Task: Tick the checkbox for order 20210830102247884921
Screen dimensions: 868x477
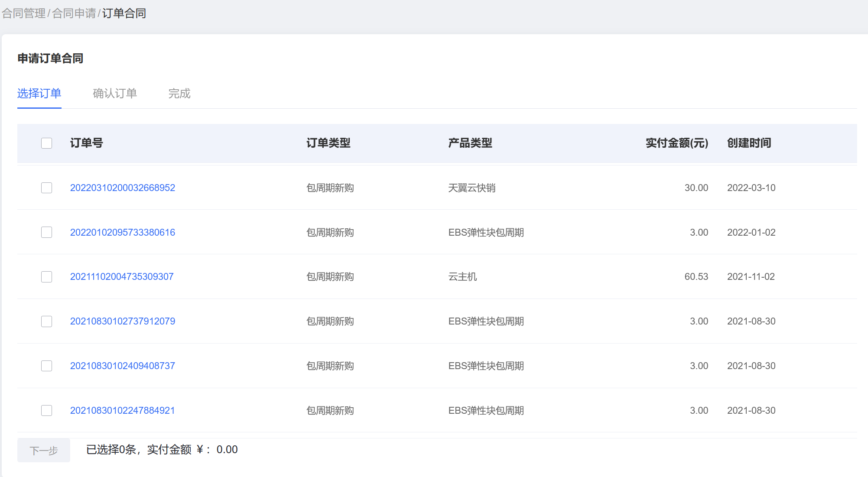Action: 46,410
